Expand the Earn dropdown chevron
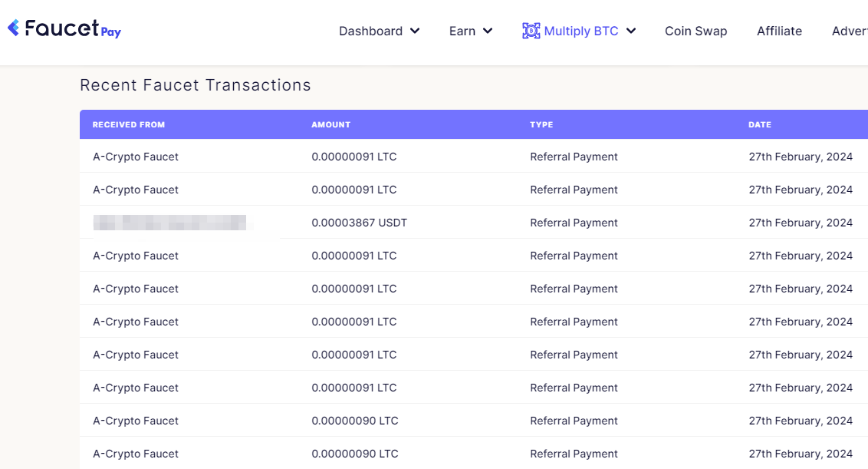Screen dimensions: 868x469 tap(488, 31)
